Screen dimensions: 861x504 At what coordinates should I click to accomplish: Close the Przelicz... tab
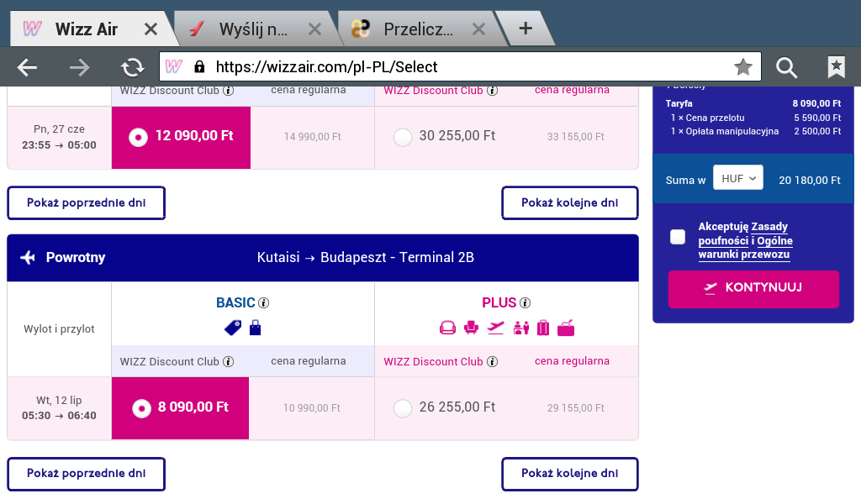click(x=478, y=29)
